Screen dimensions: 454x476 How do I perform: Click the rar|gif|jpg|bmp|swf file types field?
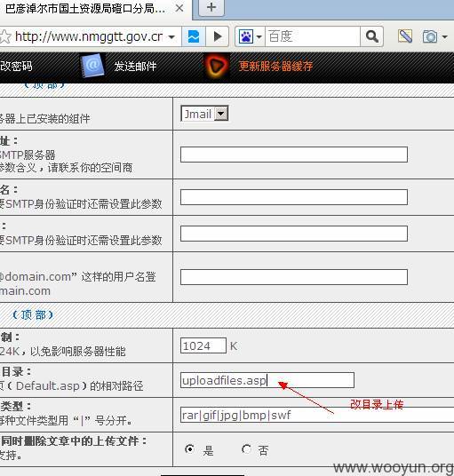(x=317, y=415)
